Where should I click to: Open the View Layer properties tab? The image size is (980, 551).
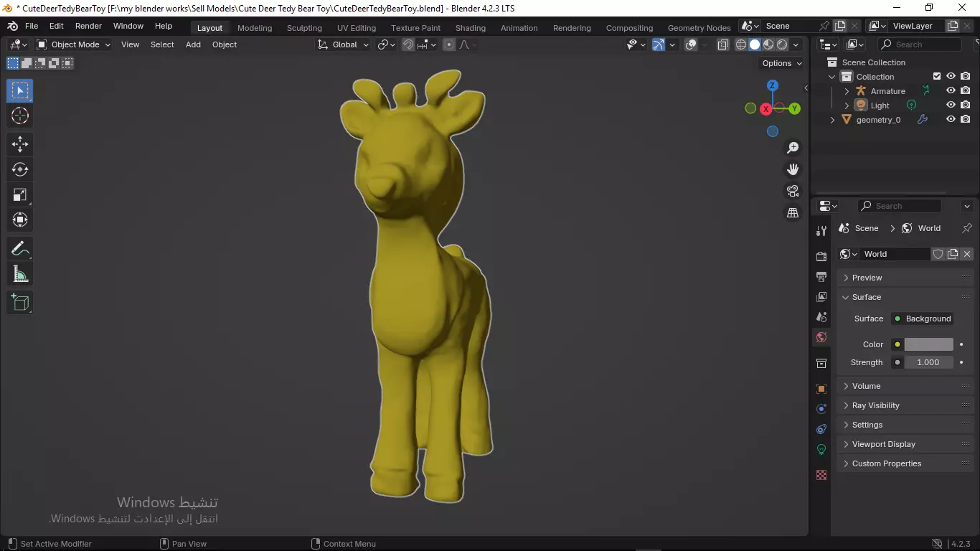coord(821,296)
